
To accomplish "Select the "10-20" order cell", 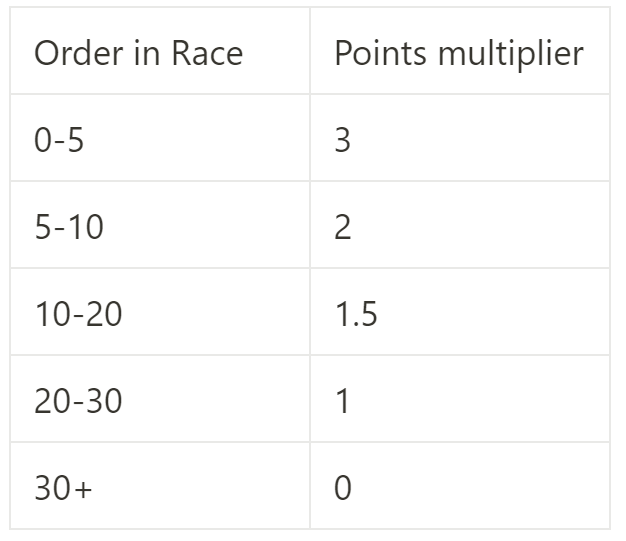I will pyautogui.click(x=78, y=315).
